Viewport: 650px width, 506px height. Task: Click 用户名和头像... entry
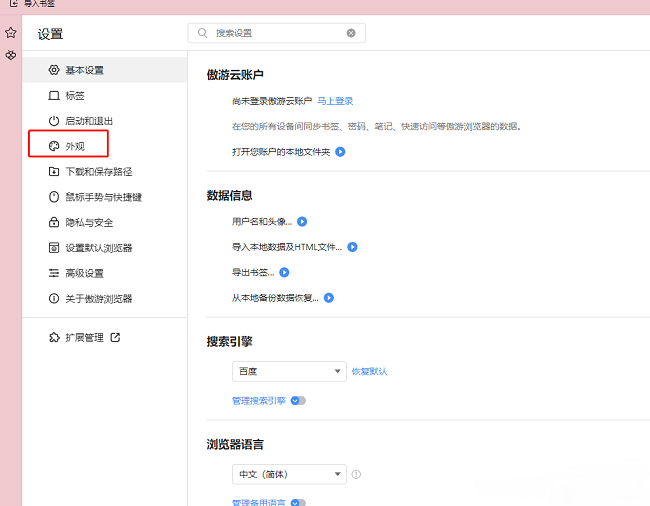tap(262, 222)
